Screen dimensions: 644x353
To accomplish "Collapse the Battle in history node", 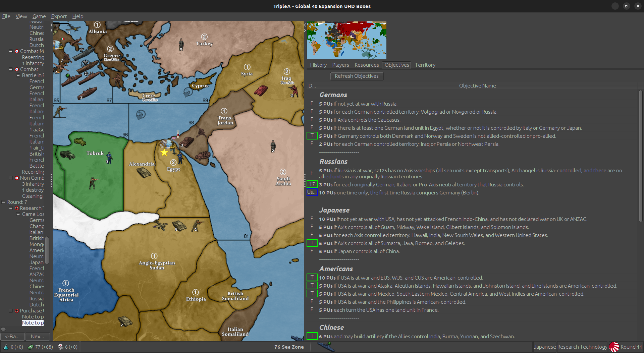I will tap(18, 75).
